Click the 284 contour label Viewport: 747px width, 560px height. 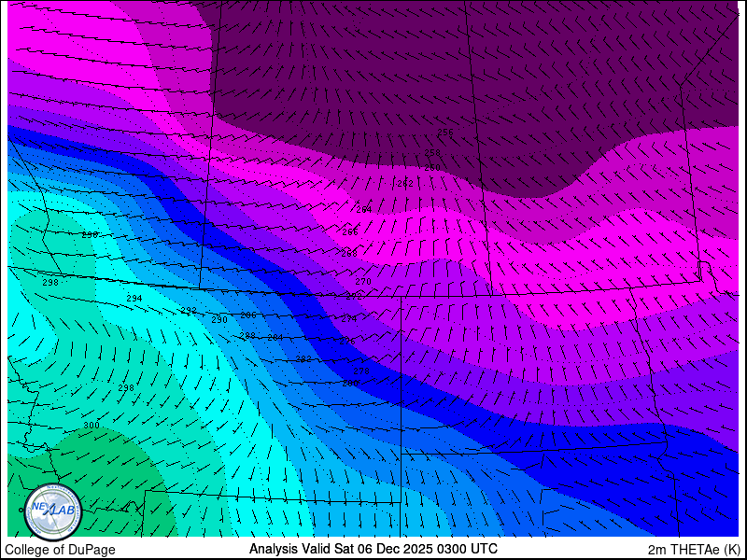coord(275,338)
